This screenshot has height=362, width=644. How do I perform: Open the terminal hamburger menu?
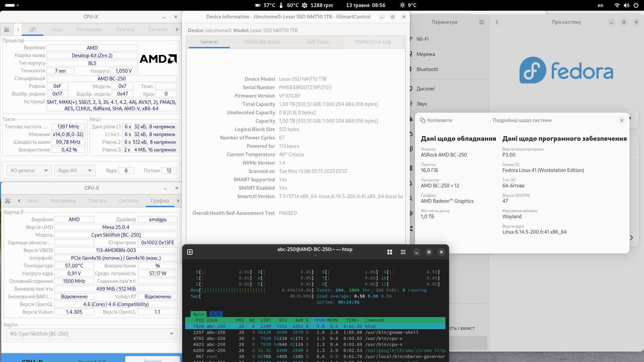403,252
